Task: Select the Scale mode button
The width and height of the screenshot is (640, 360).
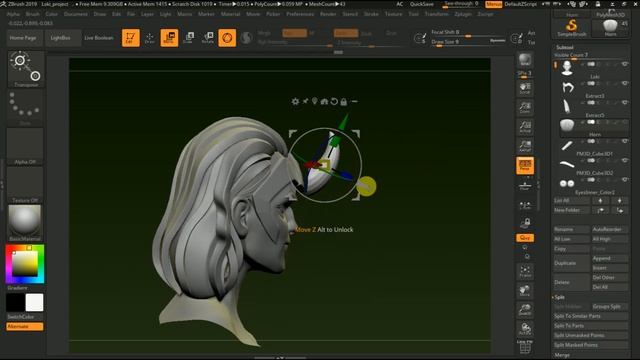Action: click(188, 38)
